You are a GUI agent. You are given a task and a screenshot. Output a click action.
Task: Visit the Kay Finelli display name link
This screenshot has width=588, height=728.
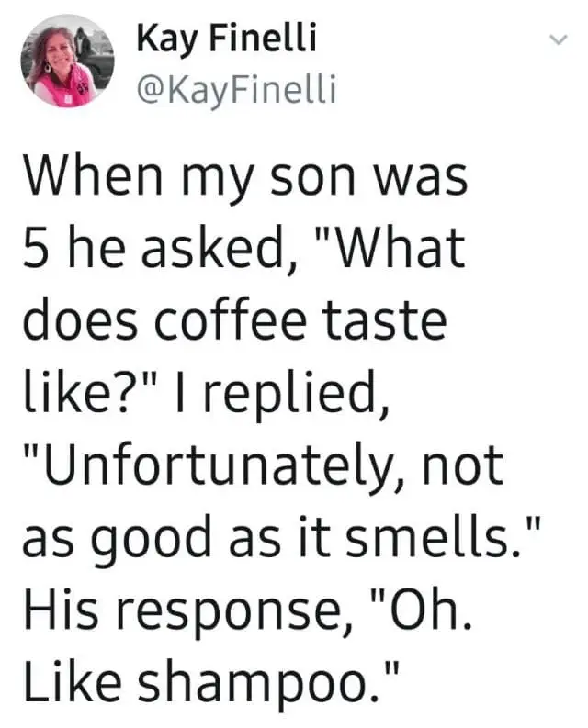click(x=226, y=39)
